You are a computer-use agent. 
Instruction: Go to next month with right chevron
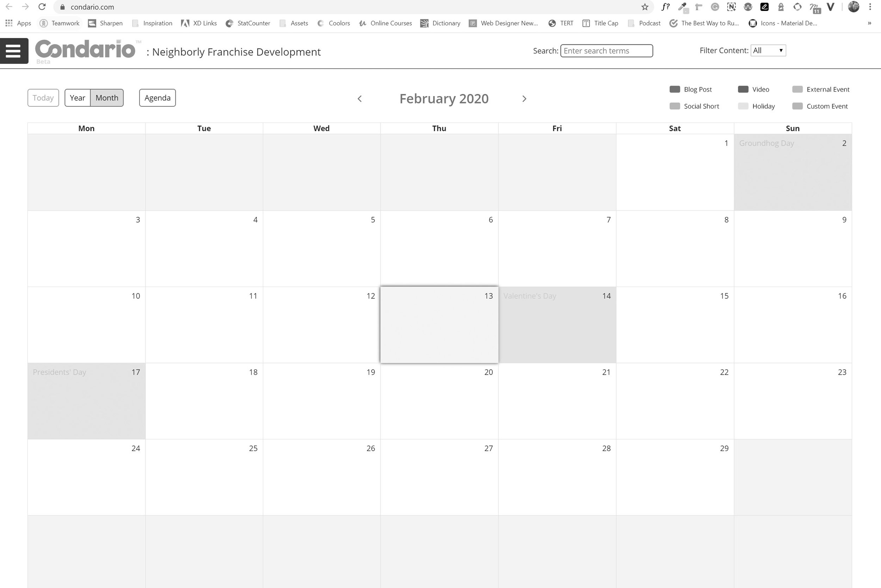tap(524, 99)
